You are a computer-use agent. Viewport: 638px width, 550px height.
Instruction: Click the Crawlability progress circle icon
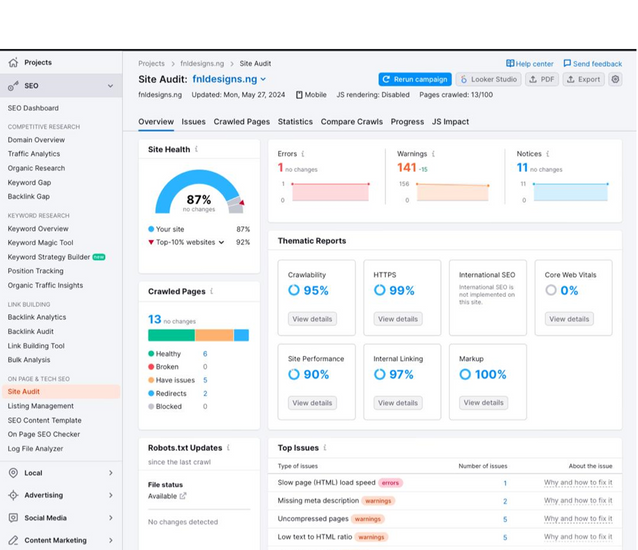[294, 290]
